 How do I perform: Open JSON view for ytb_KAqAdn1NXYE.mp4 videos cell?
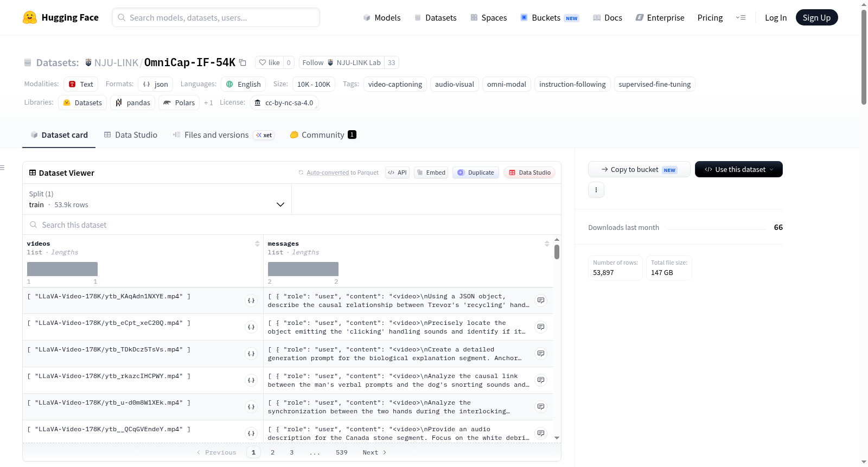click(251, 300)
